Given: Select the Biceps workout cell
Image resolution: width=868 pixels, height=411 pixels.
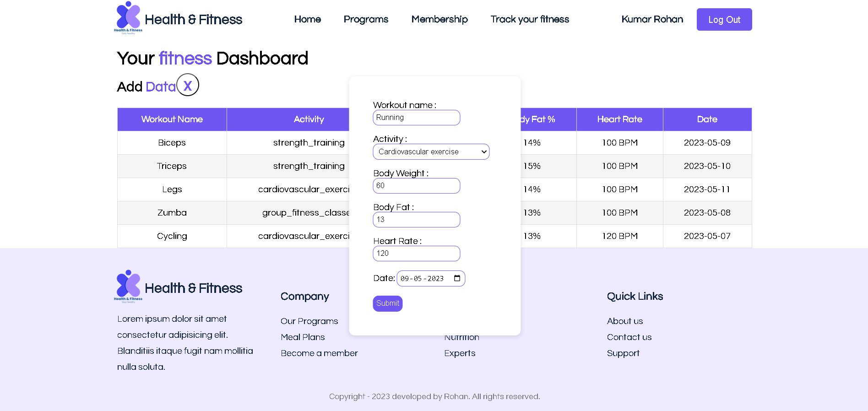Looking at the screenshot, I should point(172,143).
